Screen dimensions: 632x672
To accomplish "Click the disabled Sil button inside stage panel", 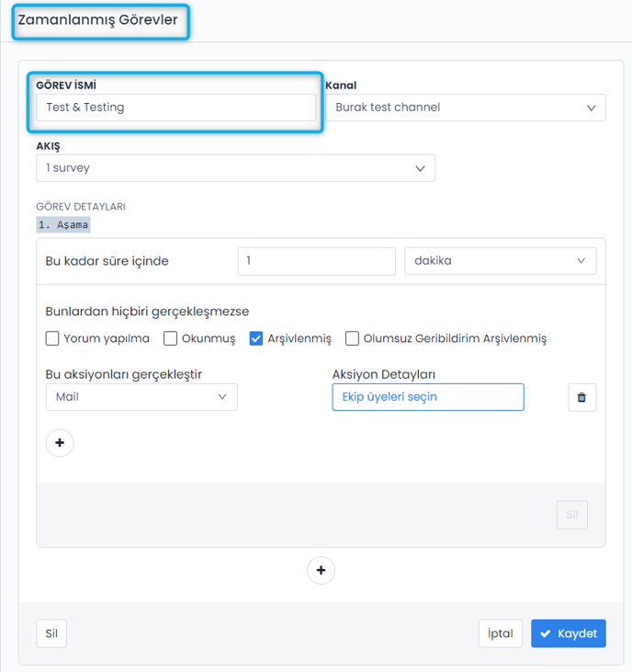I will [571, 515].
